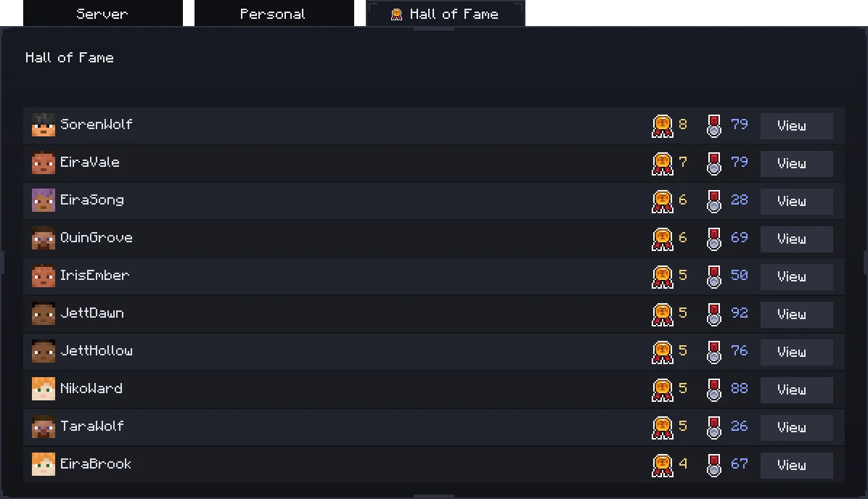The image size is (868, 499).
Task: Click silver medal icon in TaraWolf's row
Action: pyautogui.click(x=714, y=427)
